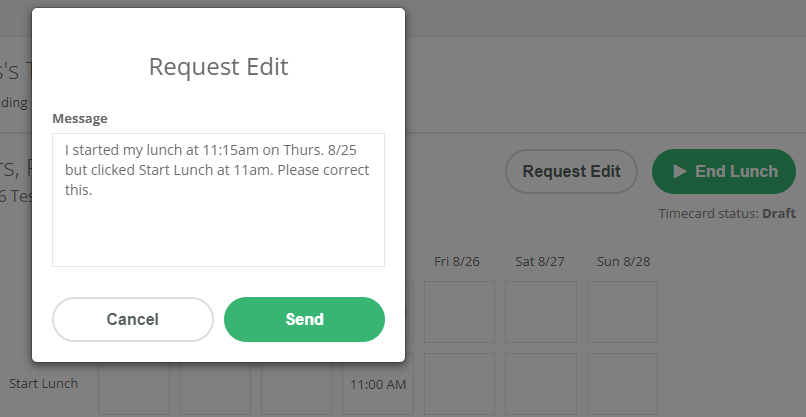Select the Sat 8/27 top timecard cell

click(541, 312)
